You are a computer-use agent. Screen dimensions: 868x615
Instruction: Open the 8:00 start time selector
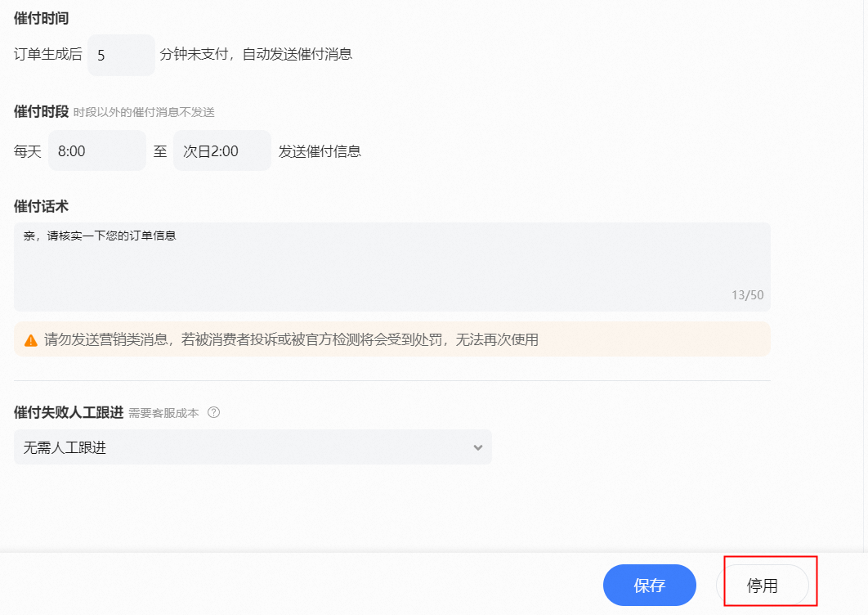97,150
